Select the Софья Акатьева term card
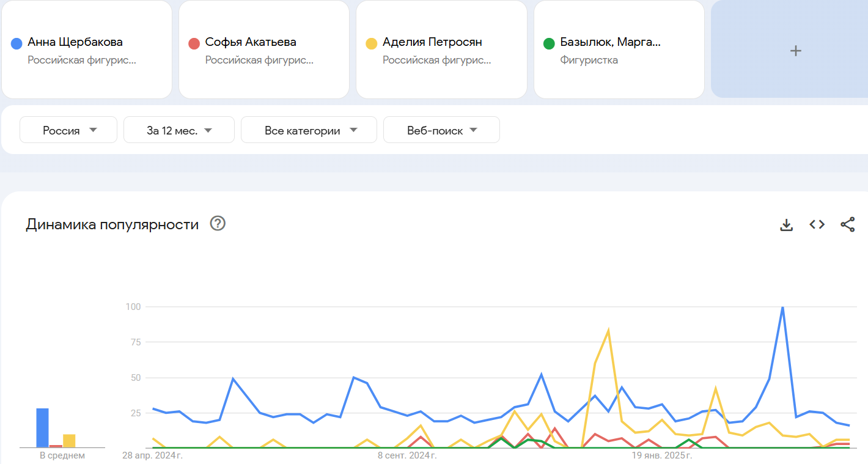Image resolution: width=868 pixels, height=464 pixels. pos(251,42)
